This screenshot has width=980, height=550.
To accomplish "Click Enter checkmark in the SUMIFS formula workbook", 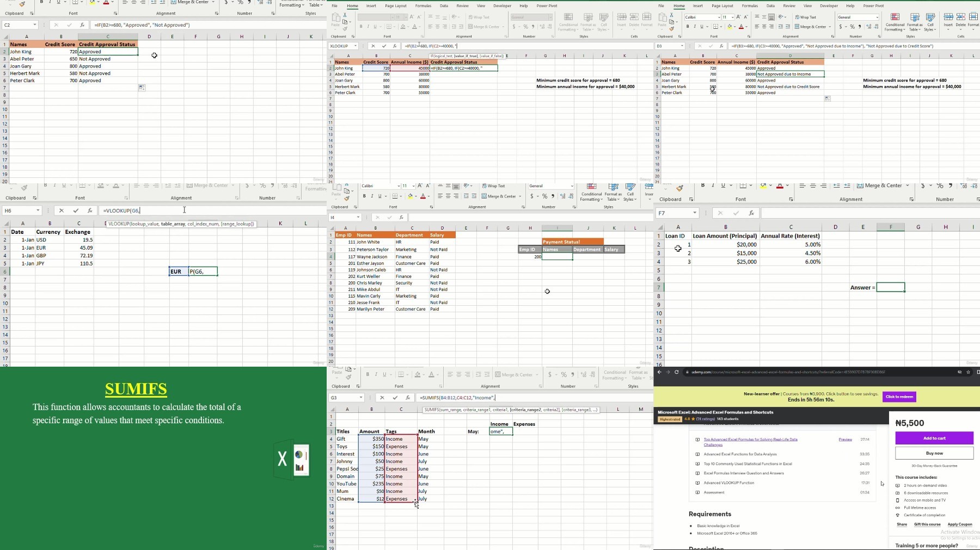I will click(x=395, y=398).
